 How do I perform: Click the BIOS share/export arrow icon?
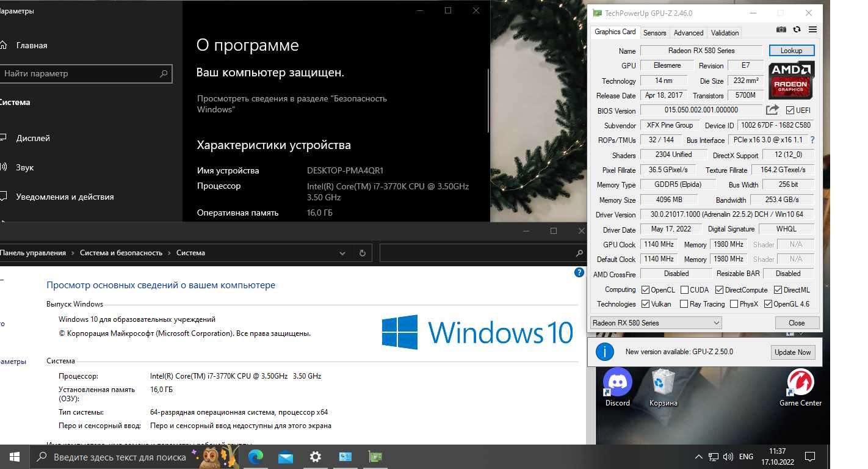tap(772, 110)
